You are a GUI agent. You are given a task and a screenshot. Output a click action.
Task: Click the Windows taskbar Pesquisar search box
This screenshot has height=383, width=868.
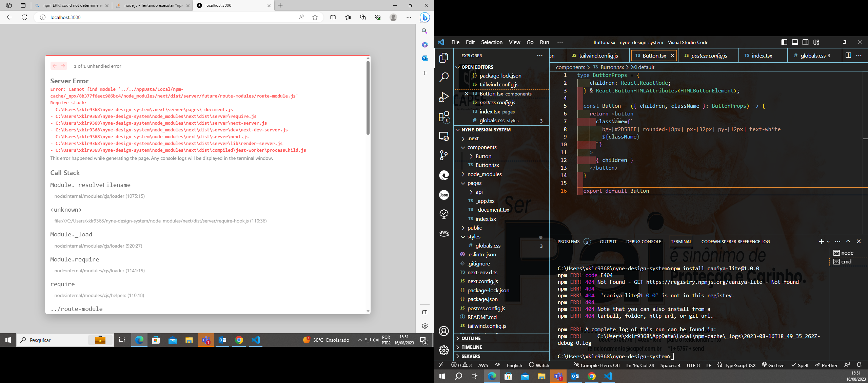tap(65, 340)
